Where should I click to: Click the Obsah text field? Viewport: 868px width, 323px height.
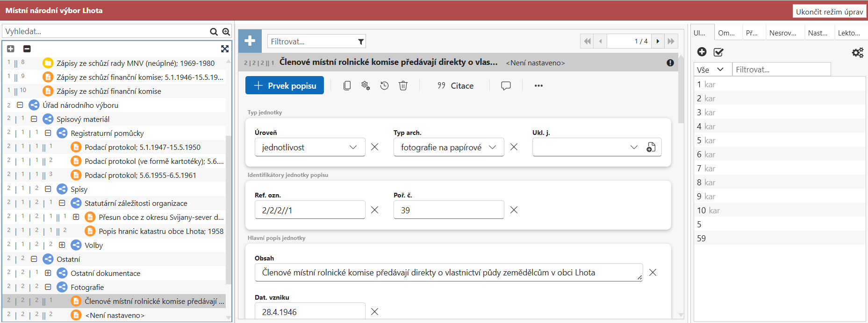click(x=448, y=273)
